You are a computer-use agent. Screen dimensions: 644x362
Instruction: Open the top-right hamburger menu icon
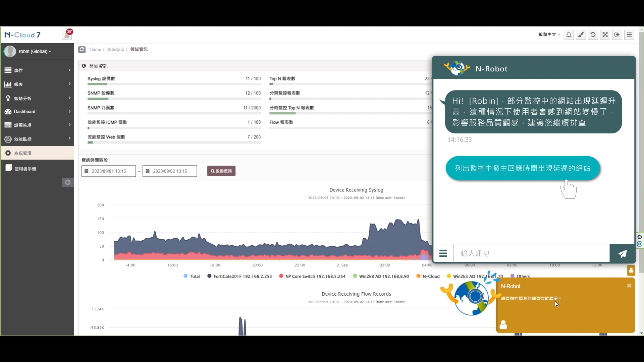[629, 35]
